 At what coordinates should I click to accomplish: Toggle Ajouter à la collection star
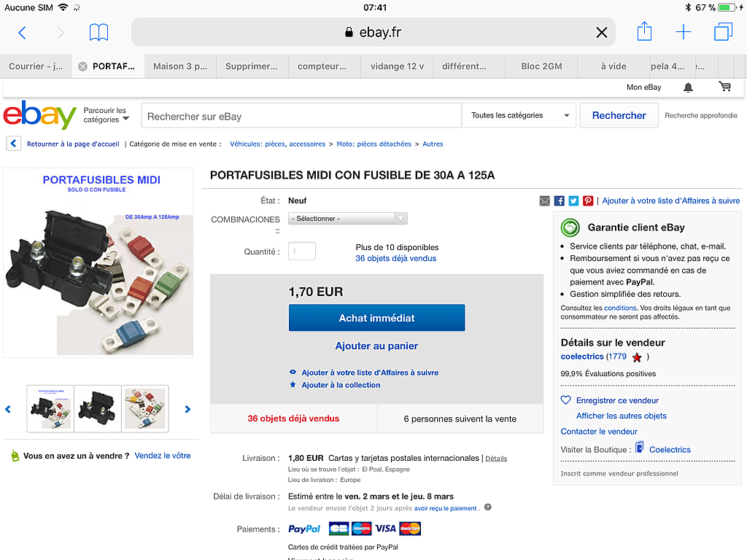(293, 385)
